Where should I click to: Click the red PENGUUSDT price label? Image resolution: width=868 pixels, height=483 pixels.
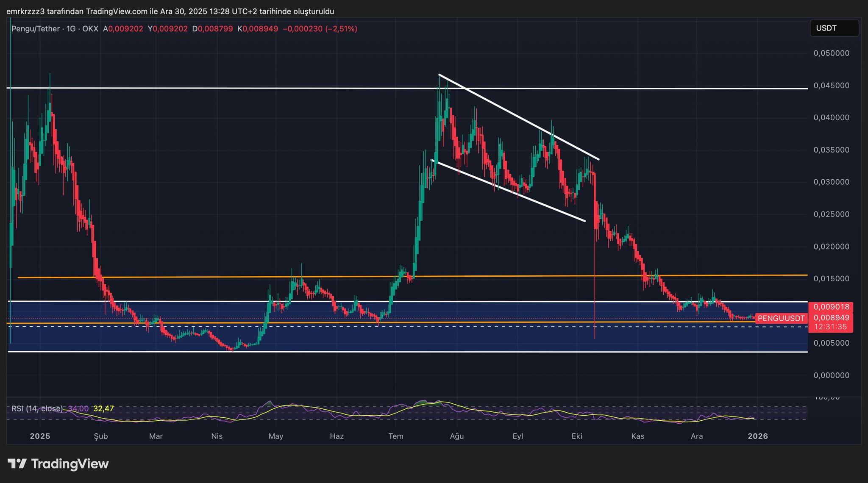[781, 318]
